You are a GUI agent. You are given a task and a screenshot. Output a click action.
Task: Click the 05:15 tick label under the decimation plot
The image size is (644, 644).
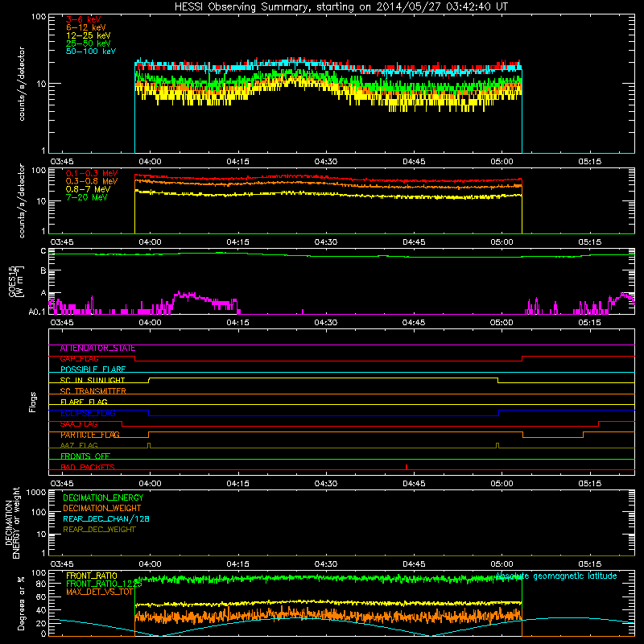coord(590,564)
